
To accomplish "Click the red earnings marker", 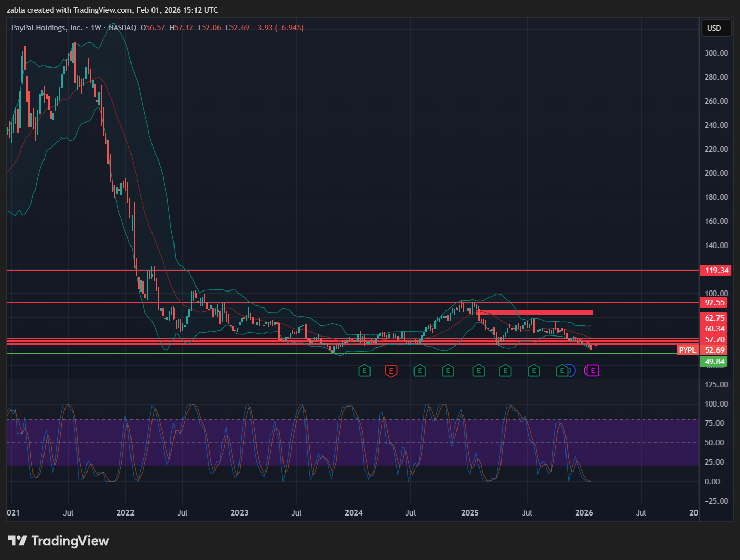I will (391, 371).
